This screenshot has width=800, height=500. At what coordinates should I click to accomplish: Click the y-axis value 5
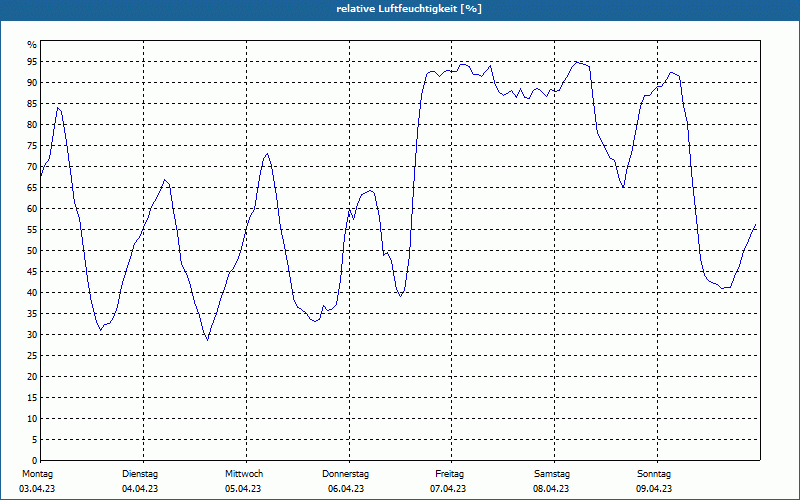click(34, 440)
